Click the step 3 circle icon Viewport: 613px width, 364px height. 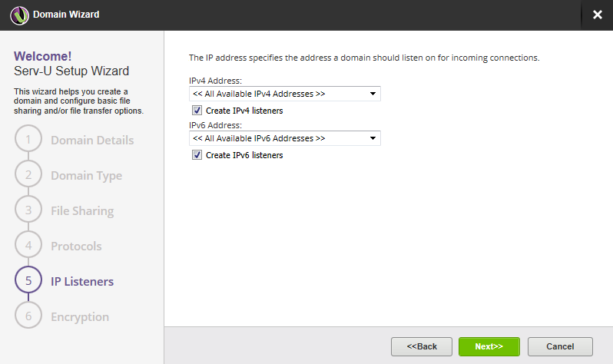(x=28, y=210)
